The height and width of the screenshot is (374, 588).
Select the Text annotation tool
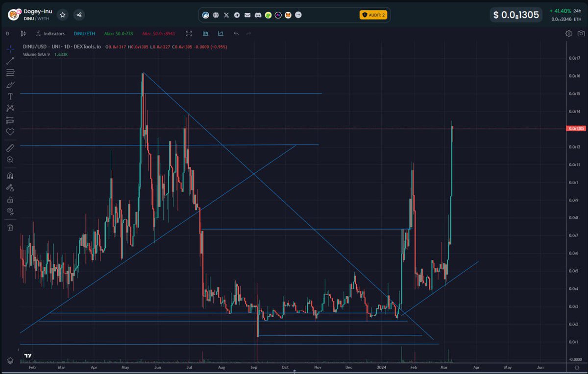coord(10,96)
